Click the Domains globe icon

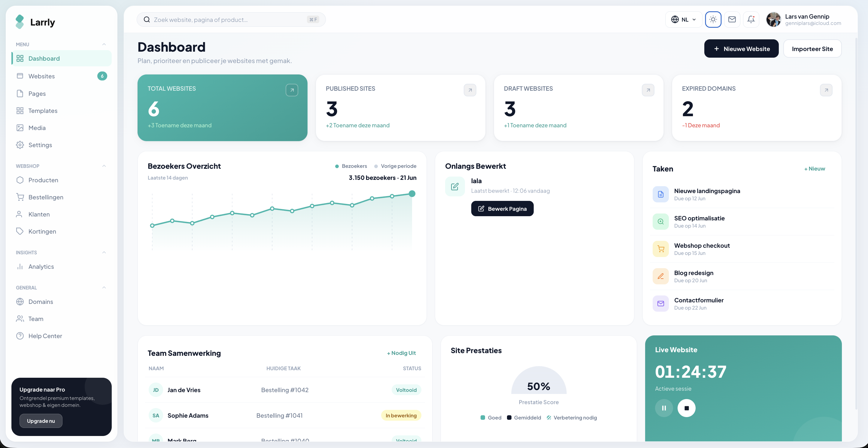pyautogui.click(x=20, y=302)
